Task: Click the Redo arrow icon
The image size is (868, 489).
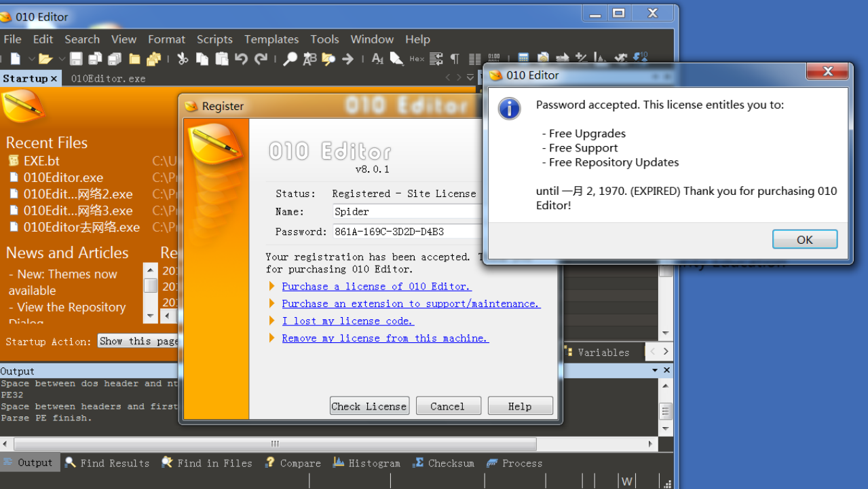Action: (261, 59)
